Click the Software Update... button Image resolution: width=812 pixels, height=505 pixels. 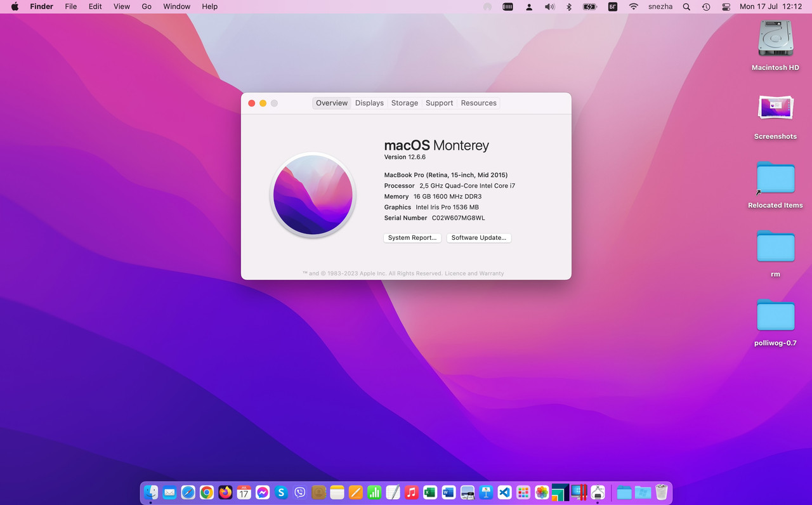479,238
